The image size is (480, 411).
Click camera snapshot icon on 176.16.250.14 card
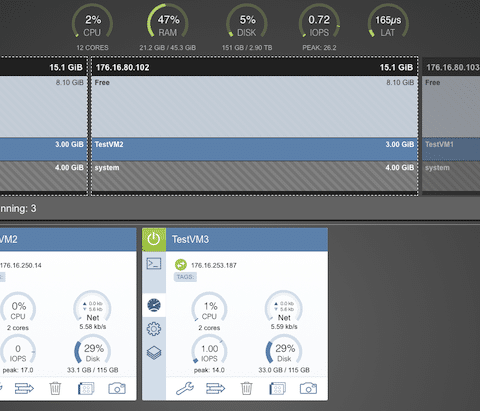[117, 388]
